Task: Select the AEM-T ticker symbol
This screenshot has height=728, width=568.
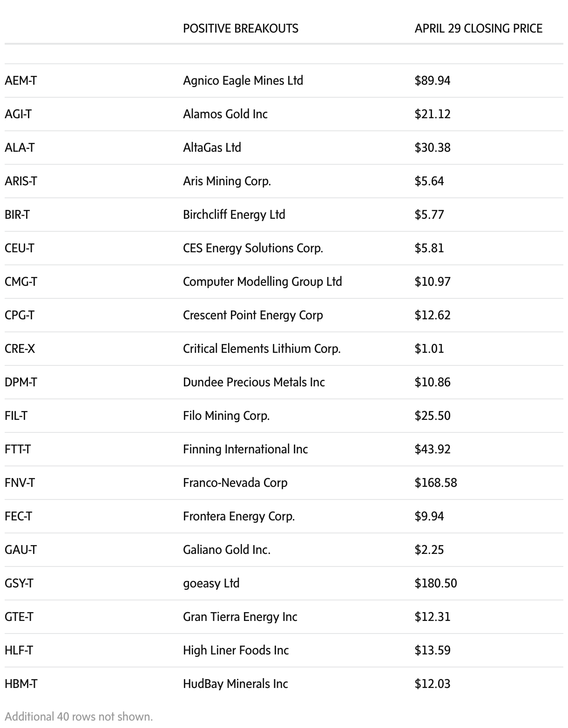Action: coord(20,81)
